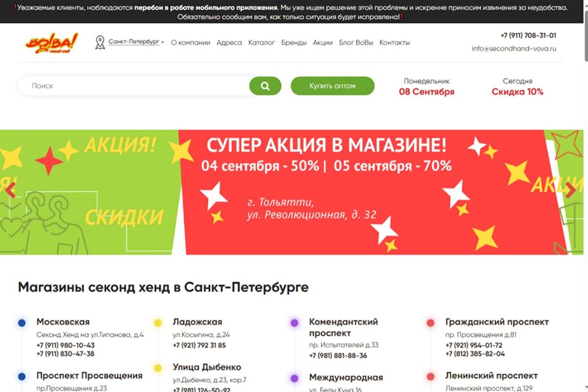Open the Бренды menu item
The image size is (588, 392).
[x=294, y=43]
